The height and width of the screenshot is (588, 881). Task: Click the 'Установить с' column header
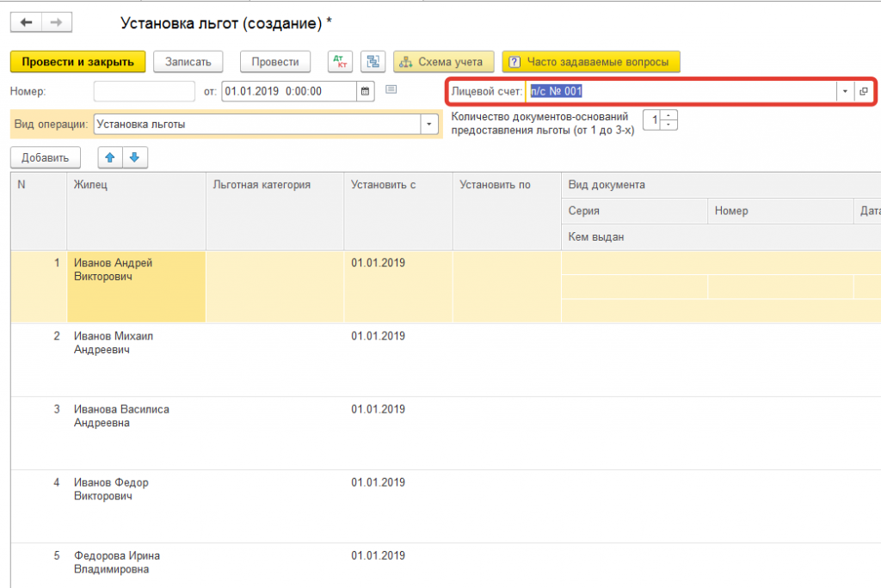398,211
